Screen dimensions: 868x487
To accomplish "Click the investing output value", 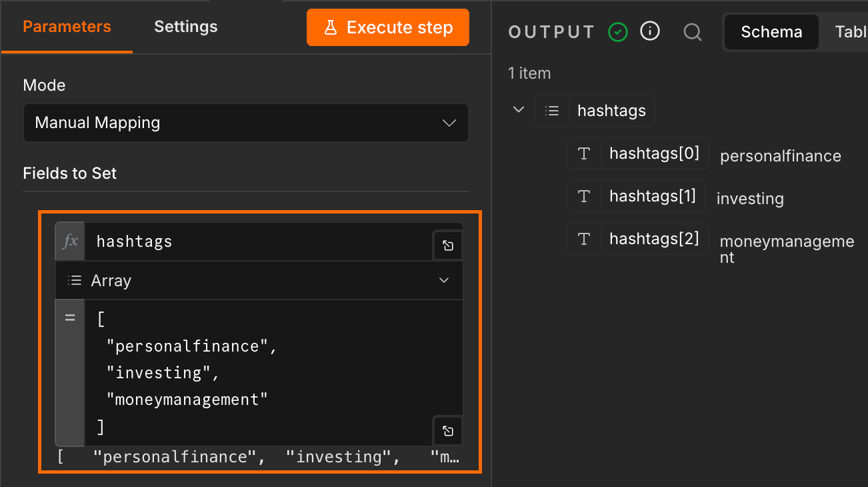I will tap(750, 199).
